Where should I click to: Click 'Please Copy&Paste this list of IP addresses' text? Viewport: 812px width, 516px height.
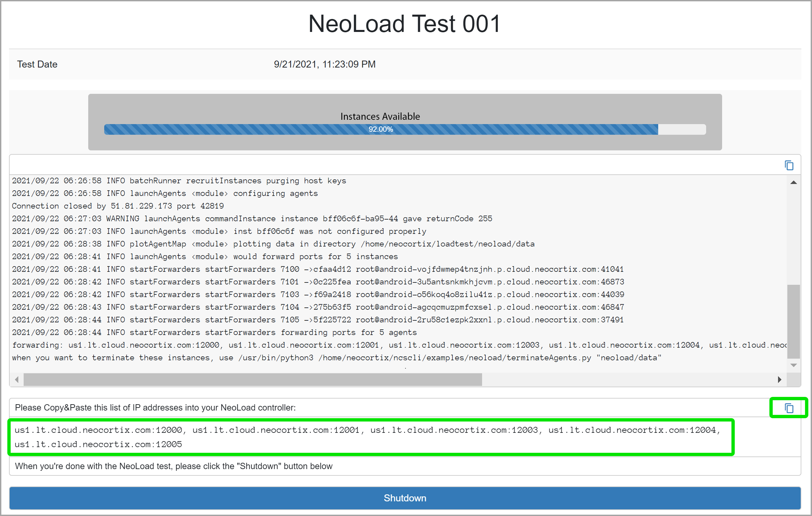pos(155,408)
